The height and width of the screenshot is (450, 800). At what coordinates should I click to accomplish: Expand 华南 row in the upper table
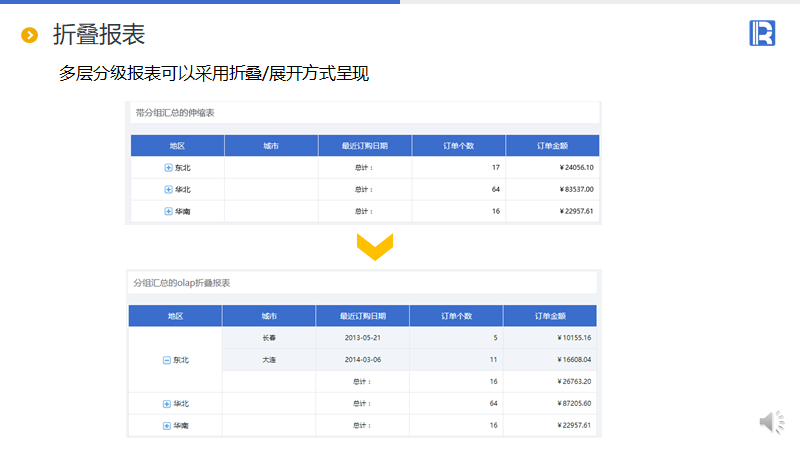pos(168,211)
